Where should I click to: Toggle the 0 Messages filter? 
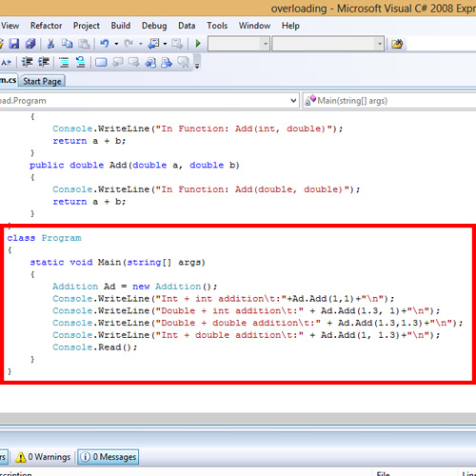pyautogui.click(x=109, y=457)
